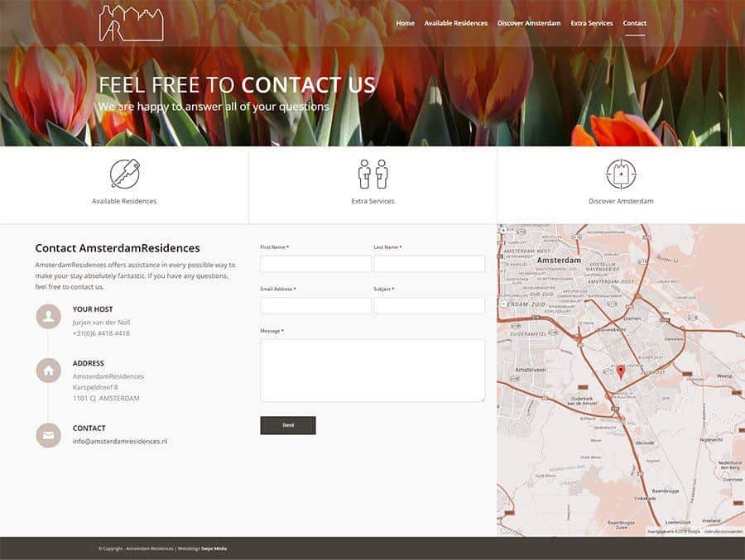This screenshot has height=560, width=745.
Task: Submit the form with Send button
Action: coord(288,425)
